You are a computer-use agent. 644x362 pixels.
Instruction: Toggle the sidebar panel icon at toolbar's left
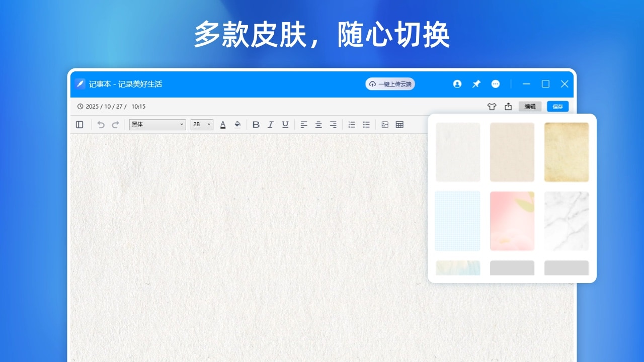point(79,124)
